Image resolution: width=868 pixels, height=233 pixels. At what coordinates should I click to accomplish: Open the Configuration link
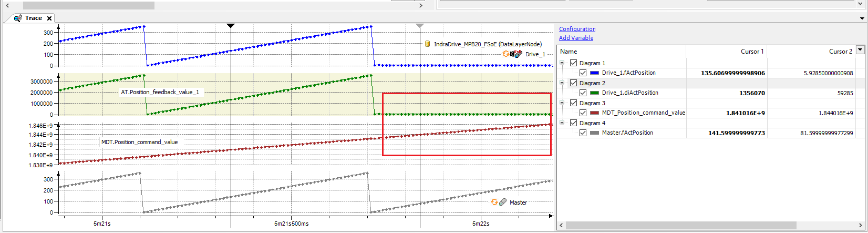[577, 29]
